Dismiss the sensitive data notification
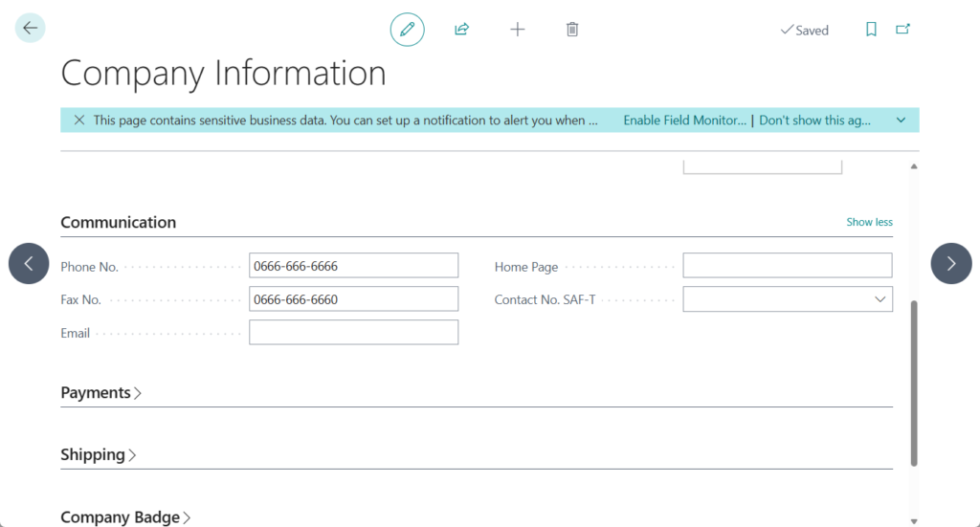 click(78, 121)
